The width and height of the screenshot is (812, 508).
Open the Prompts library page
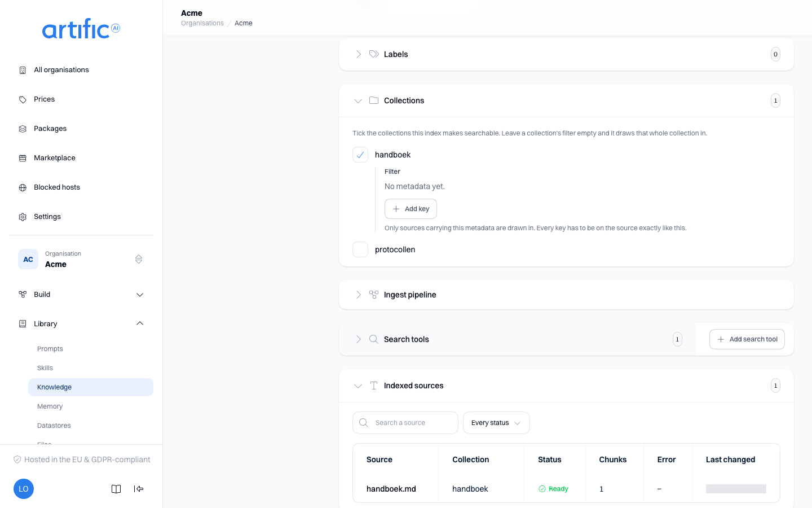click(91, 349)
